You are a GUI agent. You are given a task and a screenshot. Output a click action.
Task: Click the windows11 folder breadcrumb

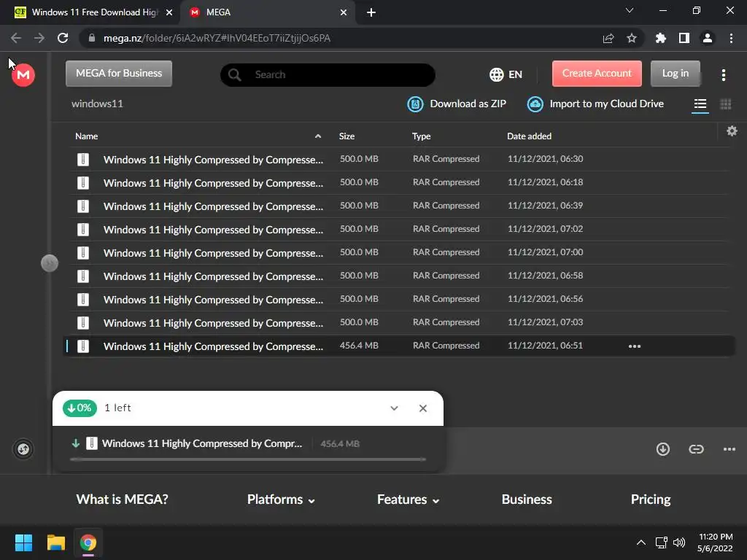pos(97,104)
